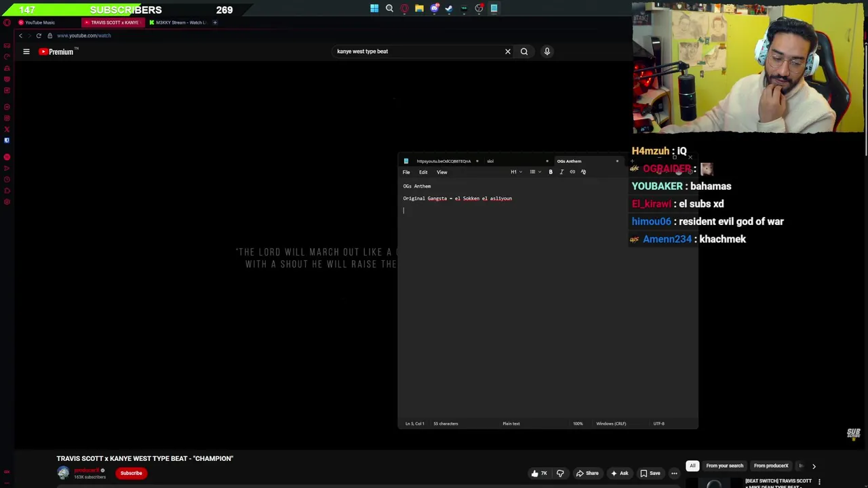Open new browser tab with plus
The width and height of the screenshot is (868, 488).
(215, 22)
